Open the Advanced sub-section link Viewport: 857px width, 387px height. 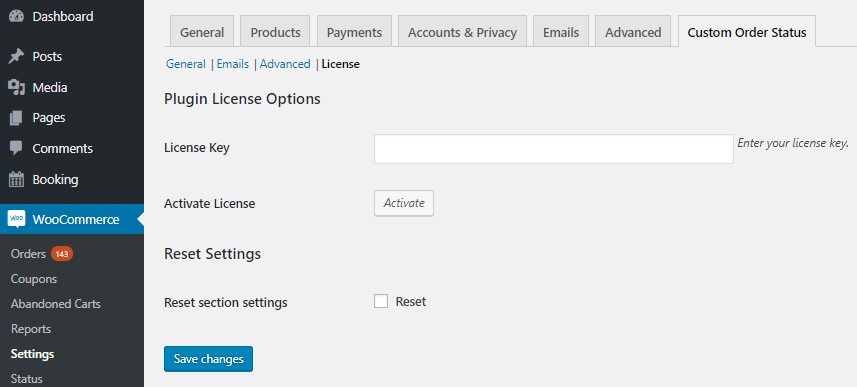click(x=285, y=64)
